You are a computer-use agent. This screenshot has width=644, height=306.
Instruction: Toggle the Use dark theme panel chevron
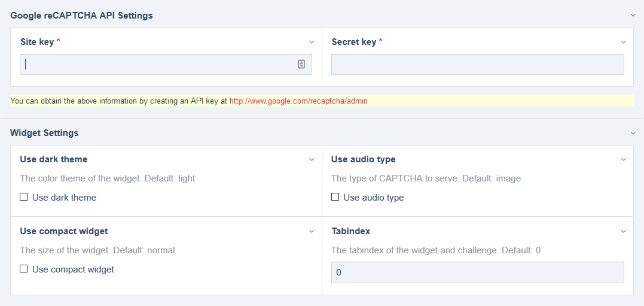[x=312, y=159]
